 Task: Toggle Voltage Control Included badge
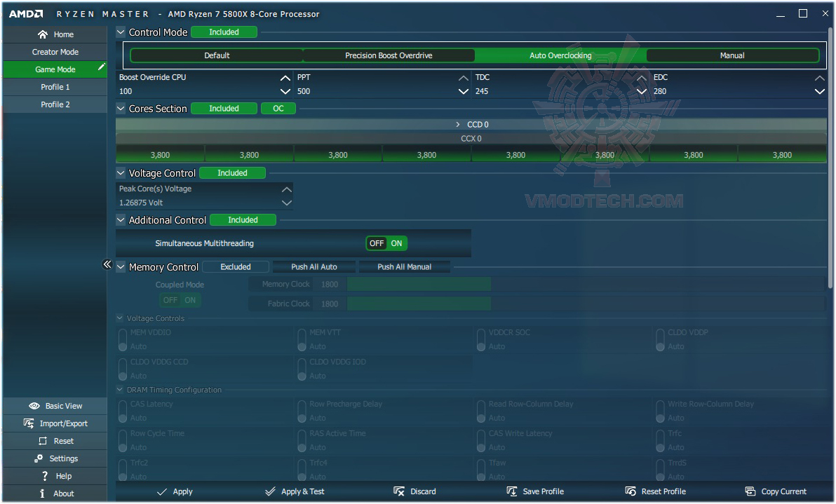tap(232, 173)
